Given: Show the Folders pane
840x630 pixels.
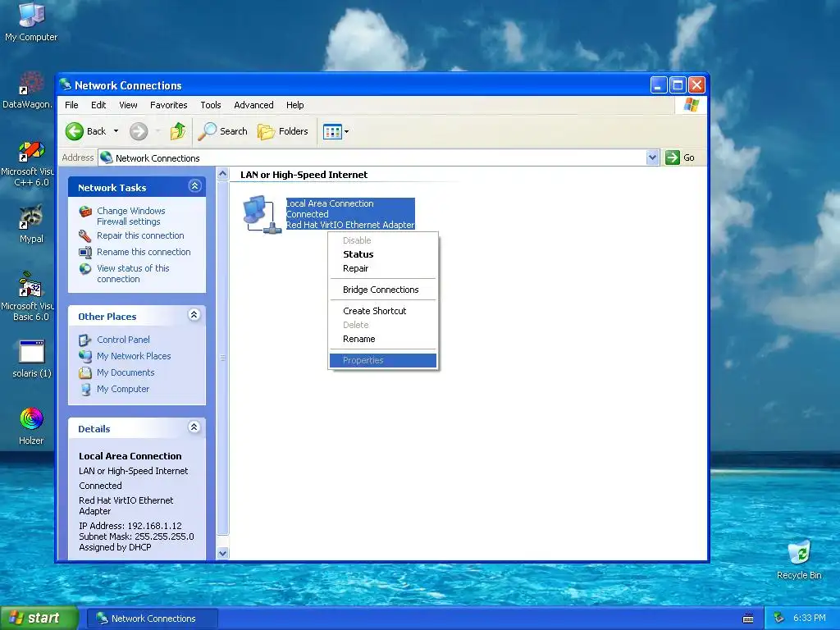Looking at the screenshot, I should click(x=283, y=131).
